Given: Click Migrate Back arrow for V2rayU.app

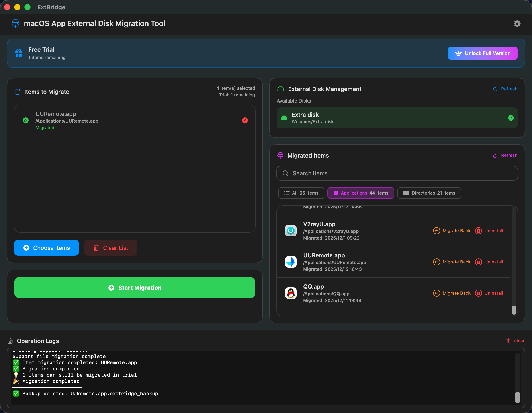Looking at the screenshot, I should (436, 231).
